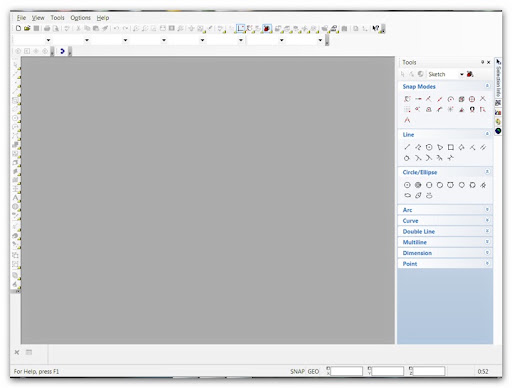
Task: Click the pin icon on the Tools panel header
Action: (482, 62)
